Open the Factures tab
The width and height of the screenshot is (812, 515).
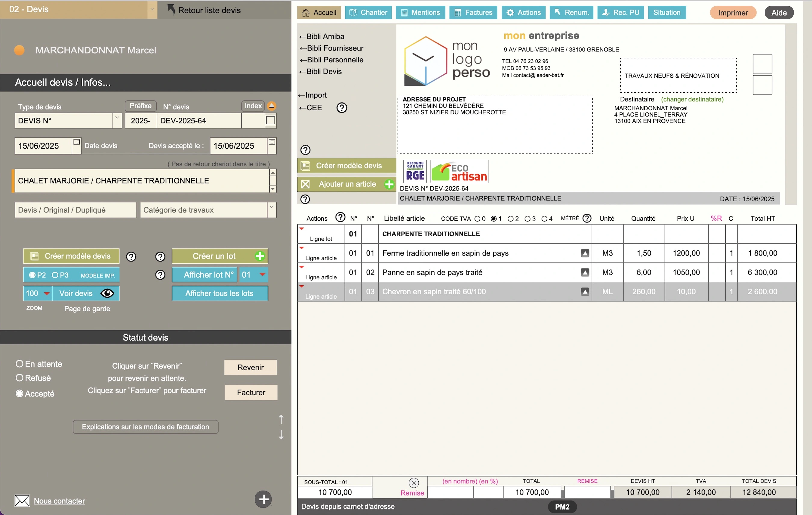tap(473, 12)
